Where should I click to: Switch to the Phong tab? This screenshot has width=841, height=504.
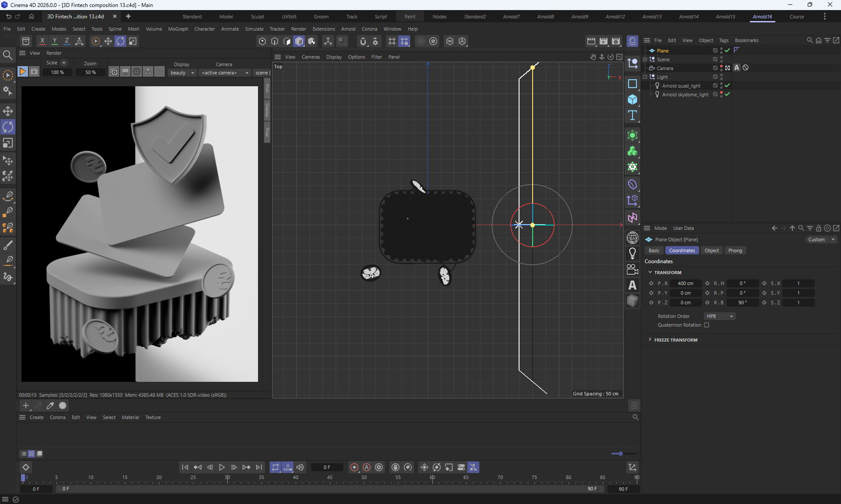click(x=735, y=250)
